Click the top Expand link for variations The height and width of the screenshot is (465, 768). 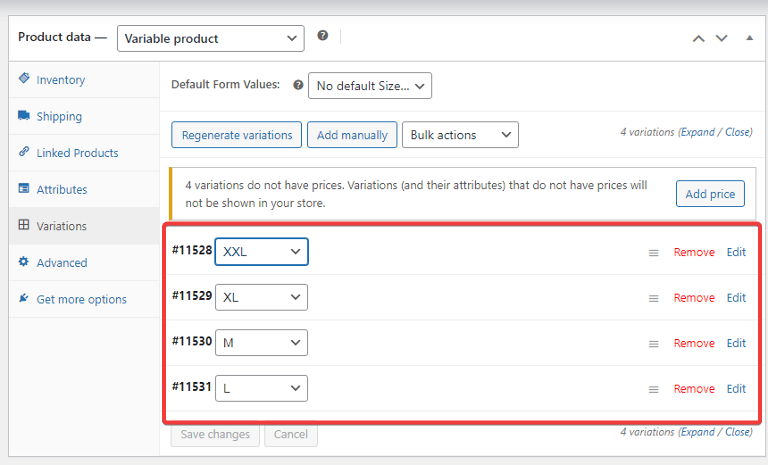(698, 132)
